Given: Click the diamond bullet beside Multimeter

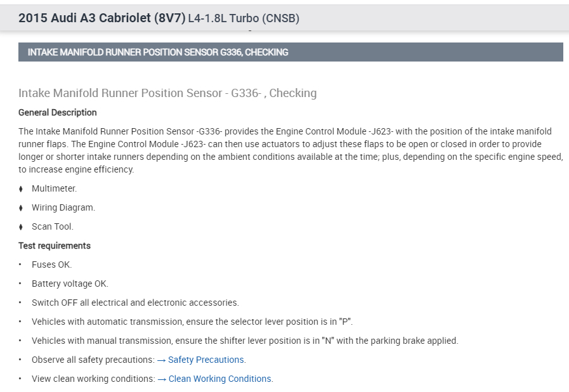Looking at the screenshot, I should click(x=21, y=188).
